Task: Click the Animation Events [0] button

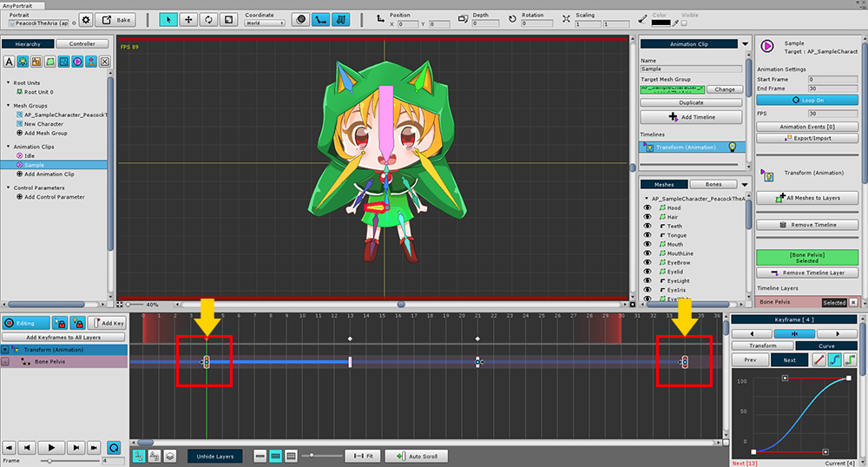Action: pos(807,127)
